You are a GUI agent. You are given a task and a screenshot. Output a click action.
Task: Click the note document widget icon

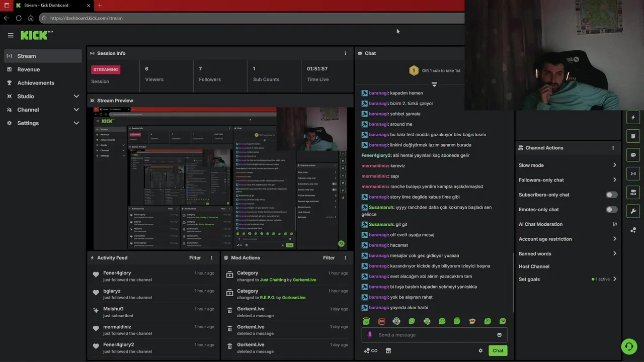pos(633,136)
